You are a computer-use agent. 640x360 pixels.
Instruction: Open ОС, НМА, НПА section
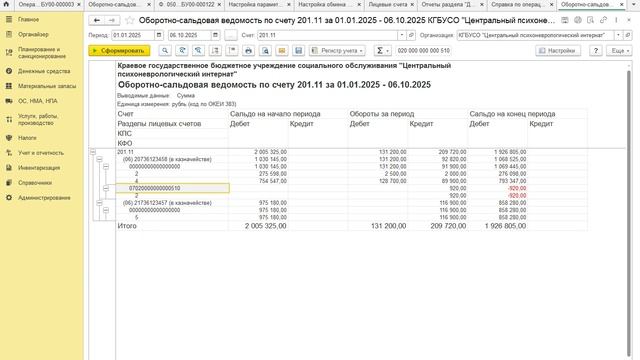coord(38,101)
